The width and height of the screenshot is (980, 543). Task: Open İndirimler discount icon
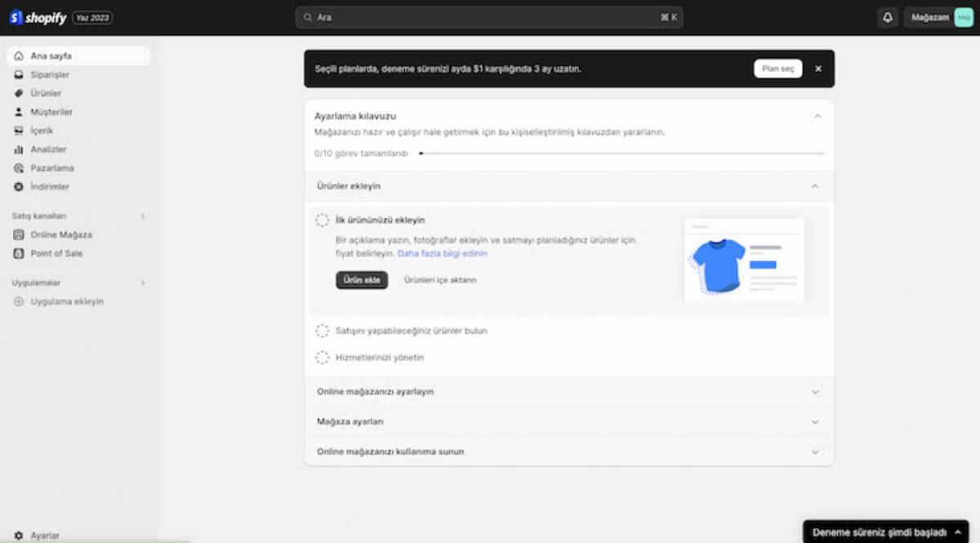pos(19,187)
